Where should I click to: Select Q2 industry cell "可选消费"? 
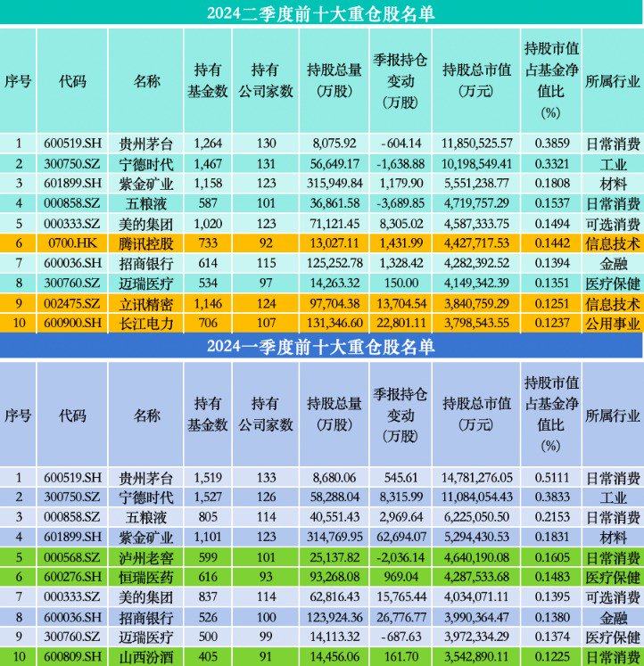(613, 225)
